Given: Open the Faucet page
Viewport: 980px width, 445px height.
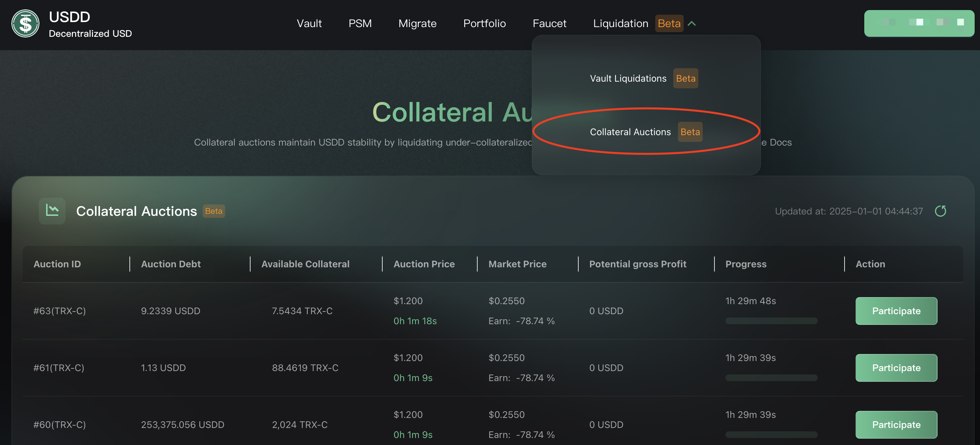Looking at the screenshot, I should (x=549, y=24).
